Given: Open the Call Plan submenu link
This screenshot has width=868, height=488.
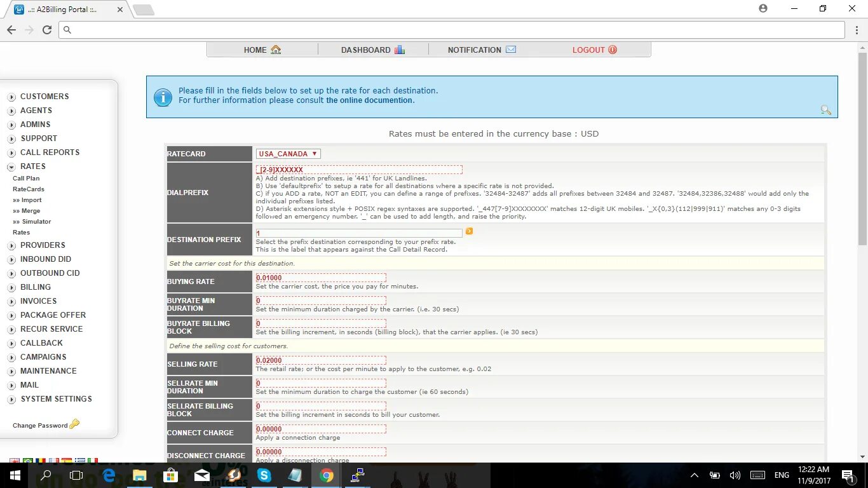Looking at the screenshot, I should [x=26, y=179].
